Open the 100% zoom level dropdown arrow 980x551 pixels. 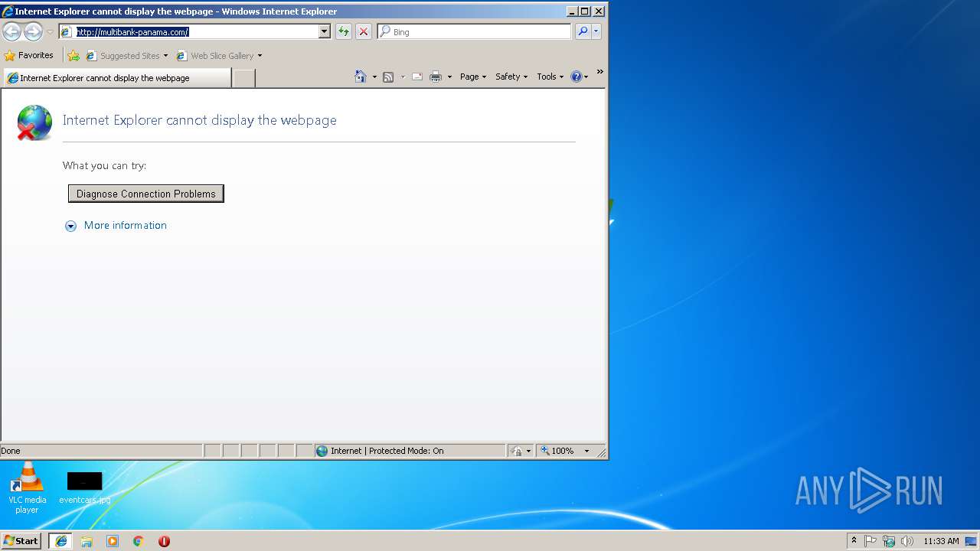[587, 451]
